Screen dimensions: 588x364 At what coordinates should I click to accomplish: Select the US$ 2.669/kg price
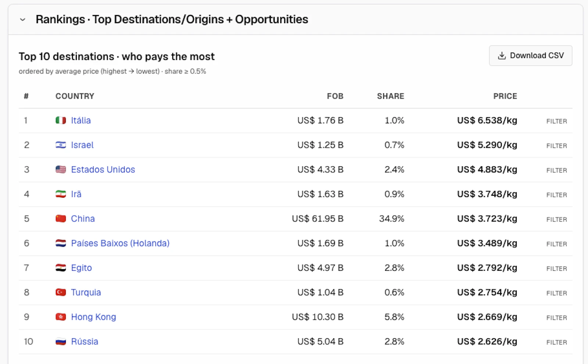pos(487,317)
